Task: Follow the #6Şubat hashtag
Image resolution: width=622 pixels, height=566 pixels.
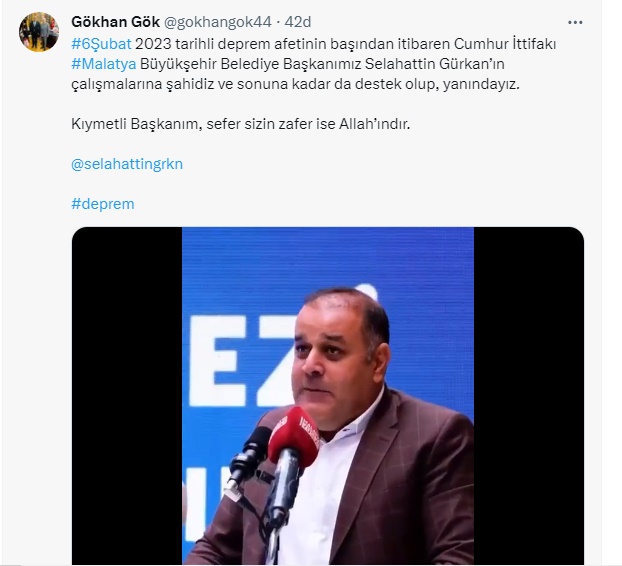Action: tap(101, 44)
